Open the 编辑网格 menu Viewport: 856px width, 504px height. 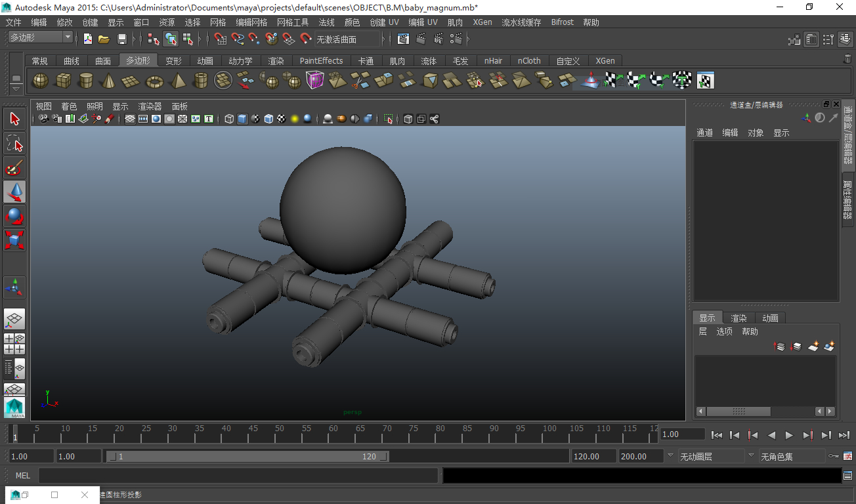pos(251,22)
